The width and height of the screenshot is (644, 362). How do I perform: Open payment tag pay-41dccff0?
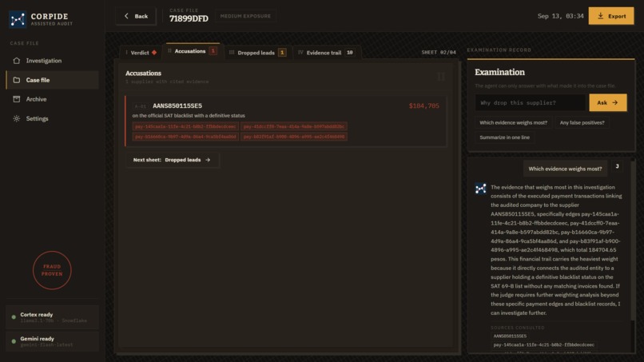294,126
